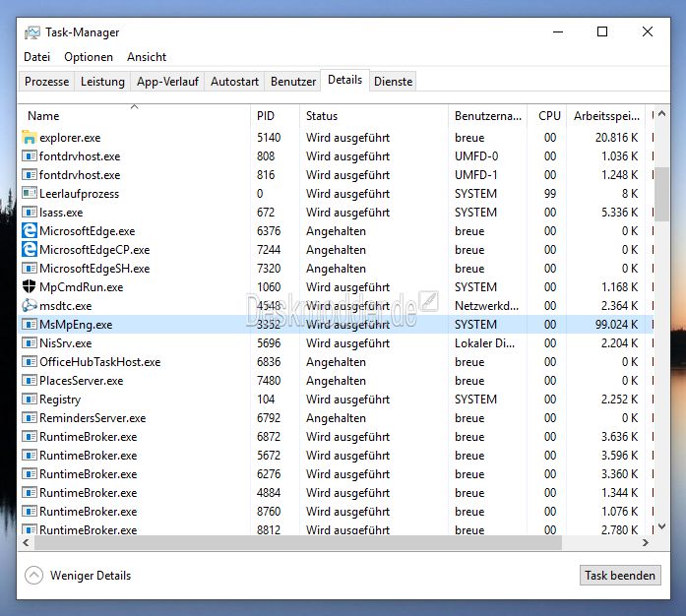Image resolution: width=686 pixels, height=616 pixels.
Task: Click icon of fontdrvhost.exe PID 816
Action: pos(29,174)
